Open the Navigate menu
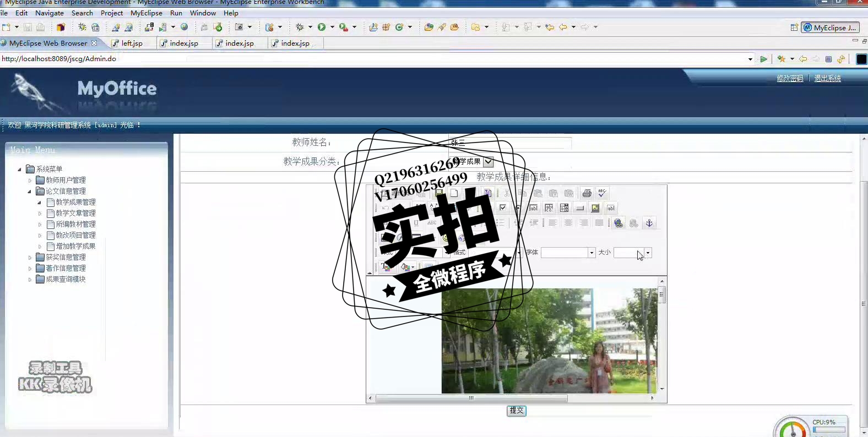This screenshot has width=868, height=437. pos(50,13)
